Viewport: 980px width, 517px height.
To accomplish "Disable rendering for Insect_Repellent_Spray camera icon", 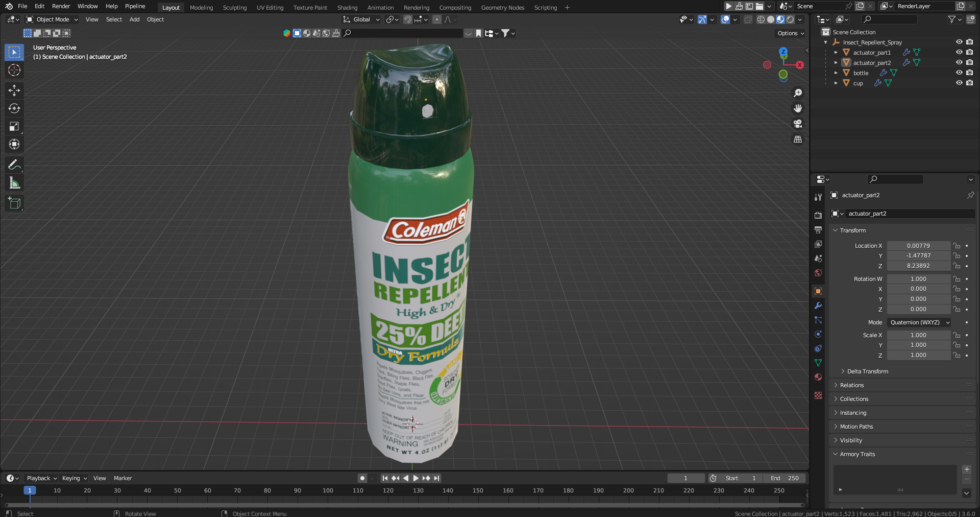I will (x=969, y=42).
